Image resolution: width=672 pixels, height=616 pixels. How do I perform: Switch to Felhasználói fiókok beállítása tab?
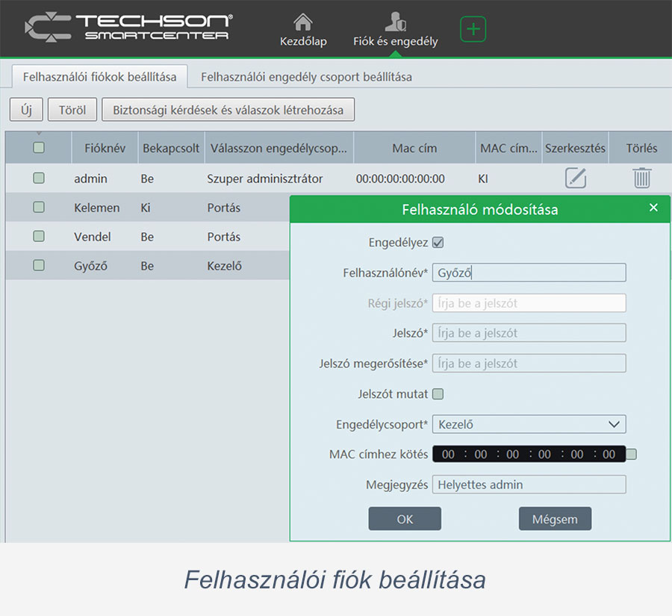point(99,77)
